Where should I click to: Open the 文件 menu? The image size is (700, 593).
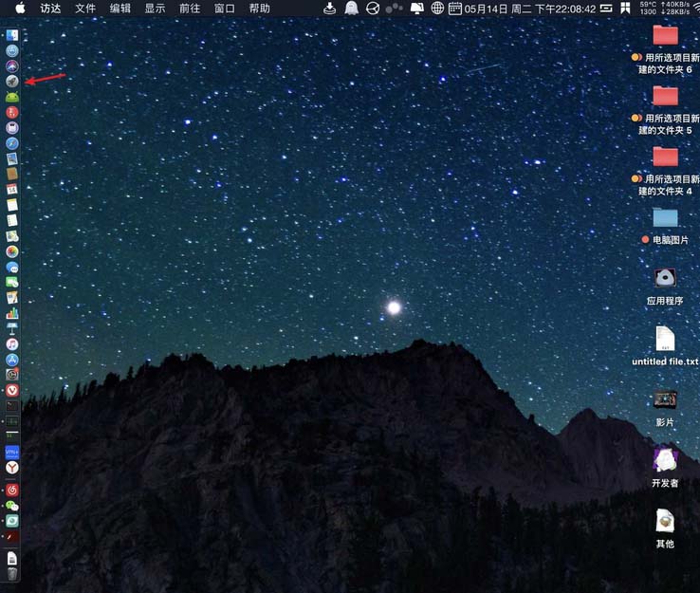coord(85,8)
